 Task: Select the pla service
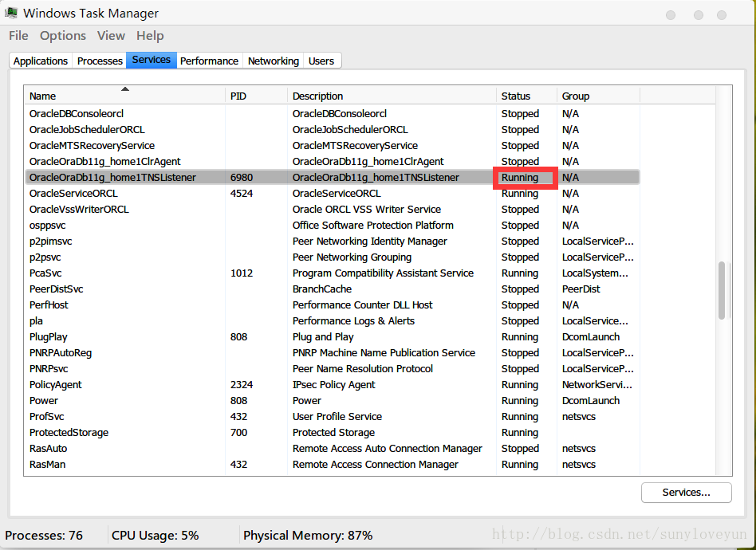[x=36, y=320]
